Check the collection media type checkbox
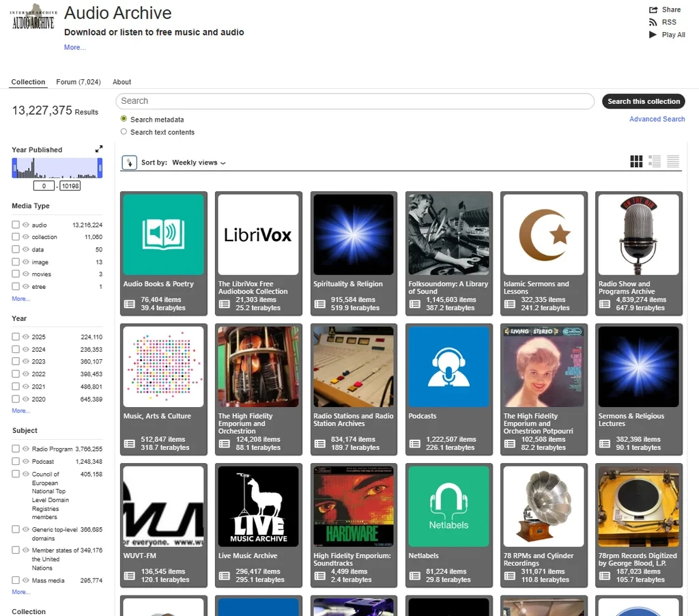The image size is (699, 616). [16, 236]
